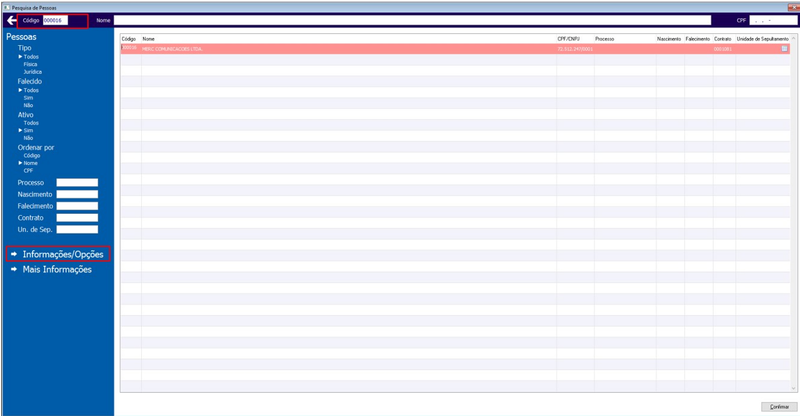Click the small icon in the MERC row

784,48
